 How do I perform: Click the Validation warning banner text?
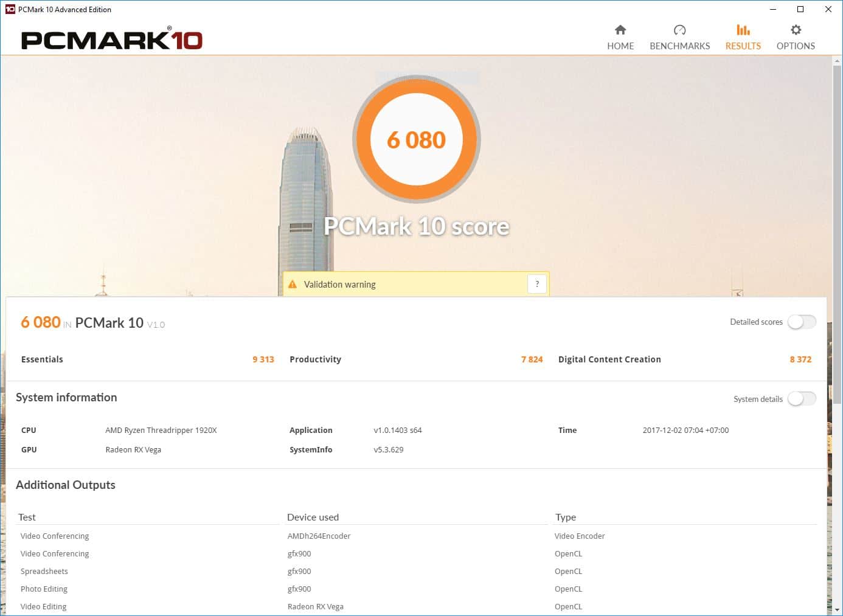(x=339, y=285)
